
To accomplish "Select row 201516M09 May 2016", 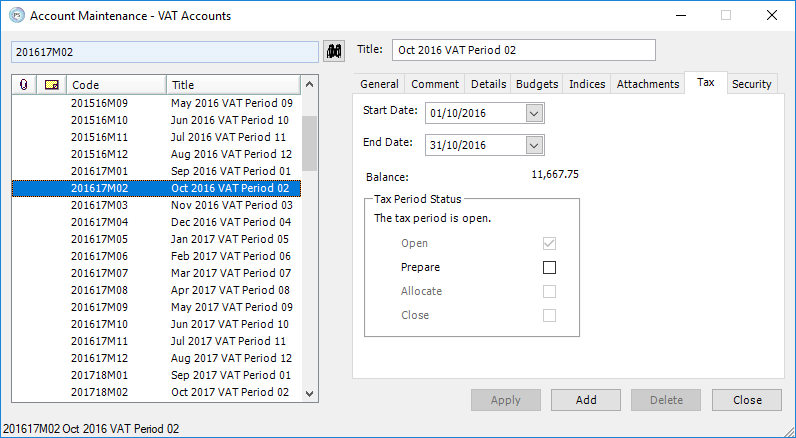I will (x=156, y=104).
